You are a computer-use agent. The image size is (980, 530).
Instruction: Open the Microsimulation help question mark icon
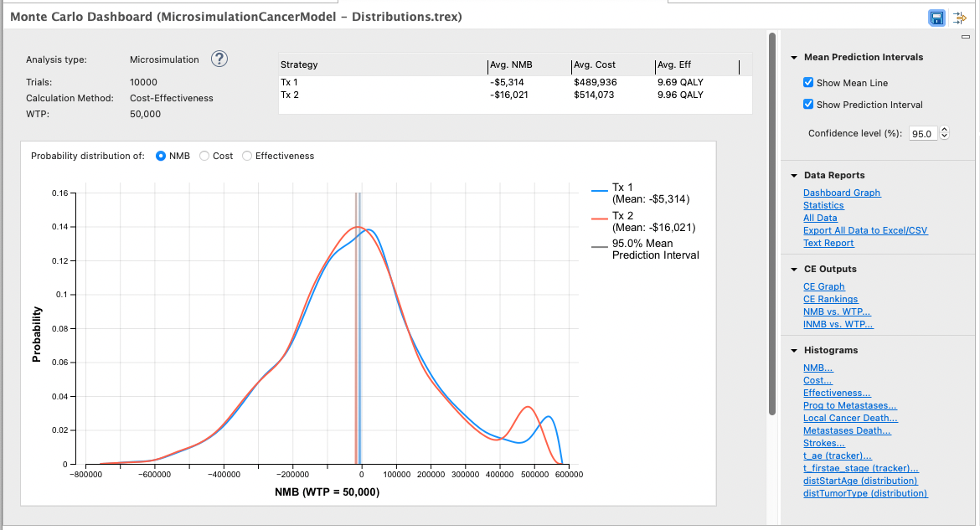[x=219, y=59]
